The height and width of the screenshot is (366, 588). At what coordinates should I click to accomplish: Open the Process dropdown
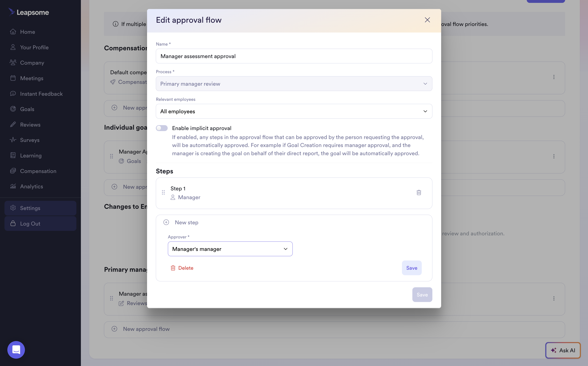294,84
